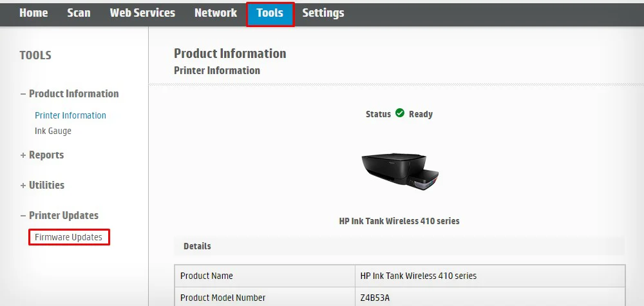Viewport: 644px width, 306px height.
Task: Open the Network tab
Action: click(216, 13)
